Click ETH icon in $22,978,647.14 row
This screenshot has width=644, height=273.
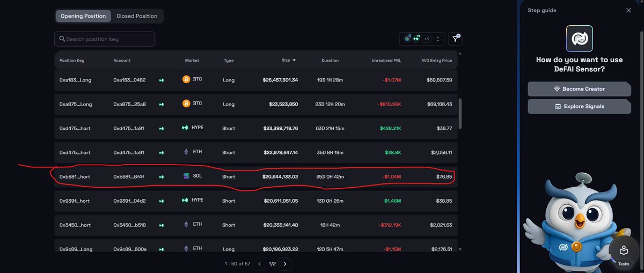[x=186, y=152]
